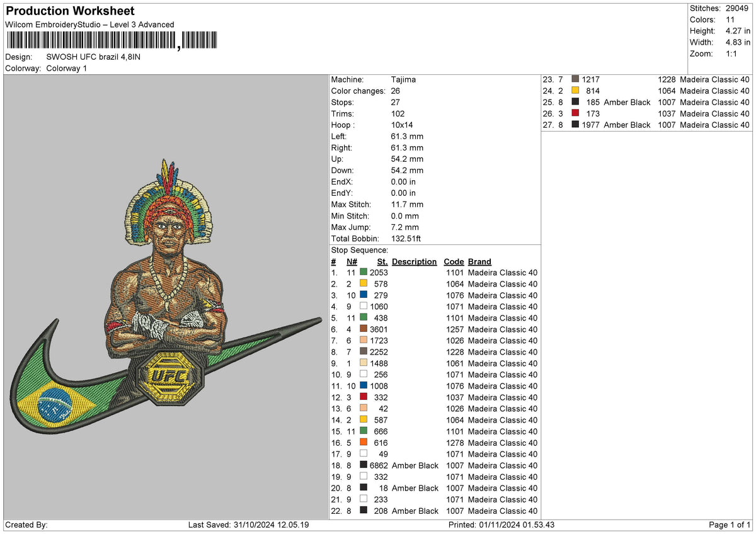Screen dimensions: 756x534
Task: Click the Colors value 11
Action: 730,20
